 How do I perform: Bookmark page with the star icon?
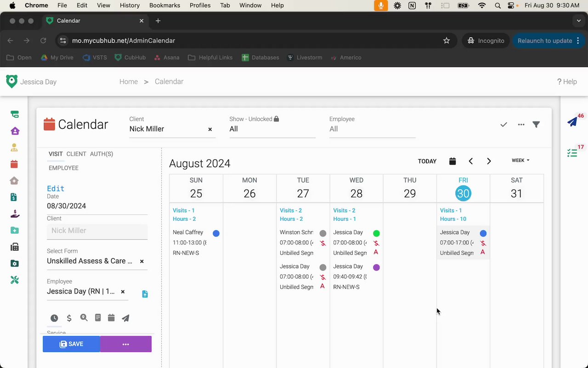447,40
